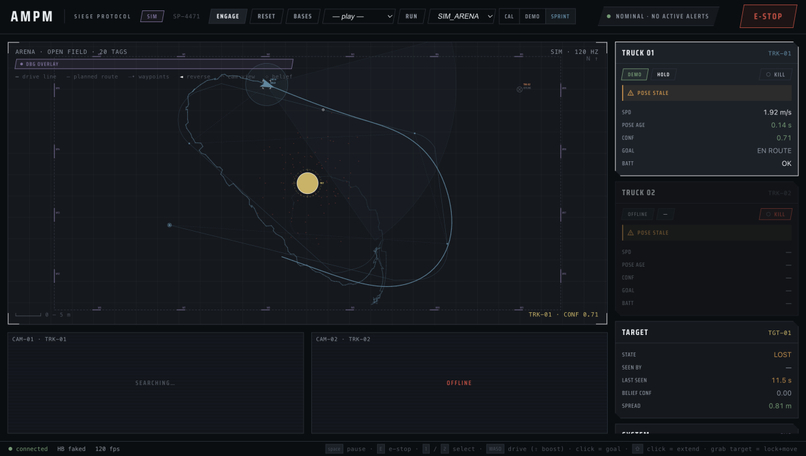Open the play selection dropdown

click(x=359, y=16)
